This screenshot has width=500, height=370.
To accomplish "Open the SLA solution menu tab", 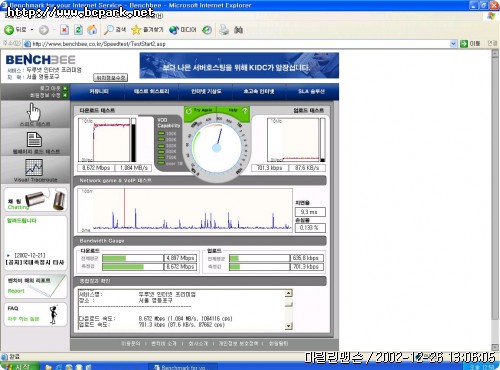I will [x=311, y=91].
